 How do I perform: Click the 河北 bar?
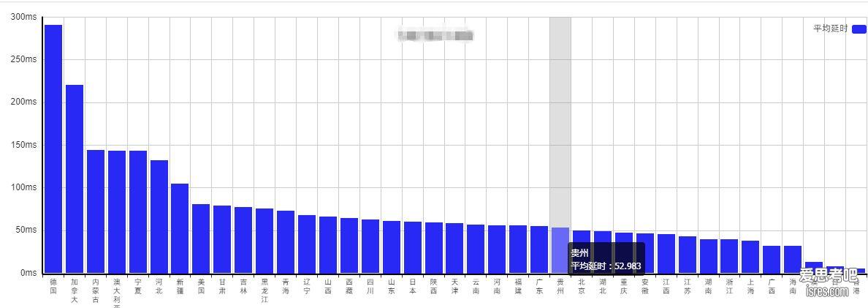159,217
